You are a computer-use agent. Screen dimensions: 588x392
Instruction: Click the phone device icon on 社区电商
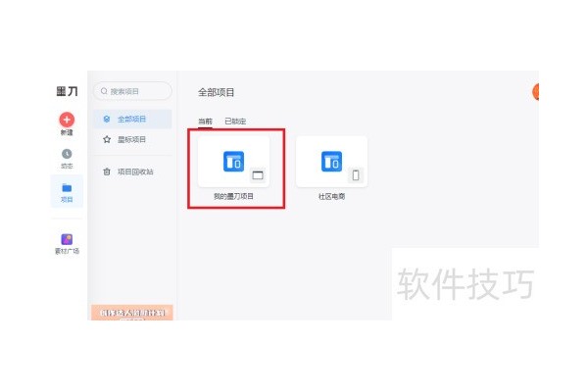pos(356,175)
